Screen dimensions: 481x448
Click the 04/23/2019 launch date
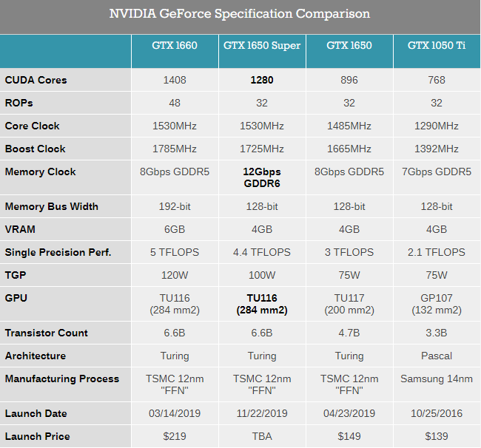click(x=349, y=413)
